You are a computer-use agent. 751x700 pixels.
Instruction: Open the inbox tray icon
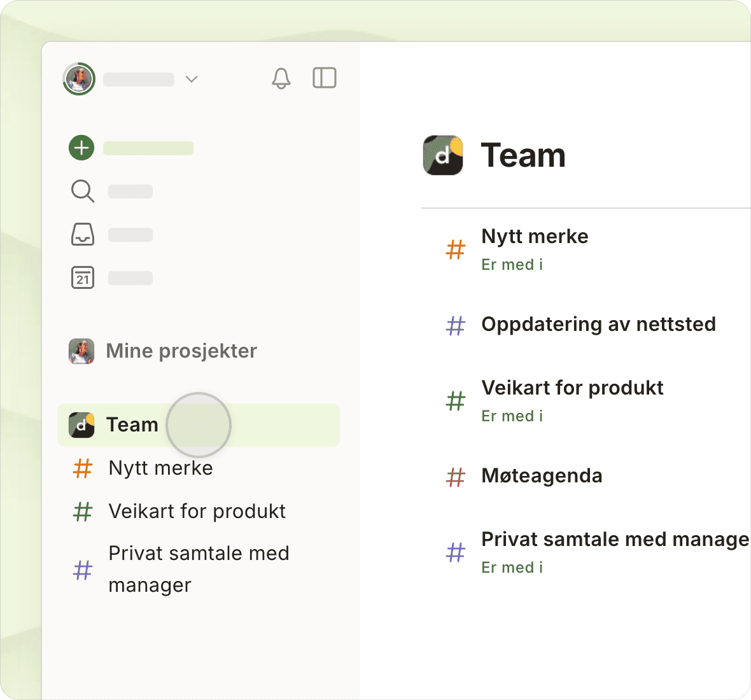(x=83, y=234)
